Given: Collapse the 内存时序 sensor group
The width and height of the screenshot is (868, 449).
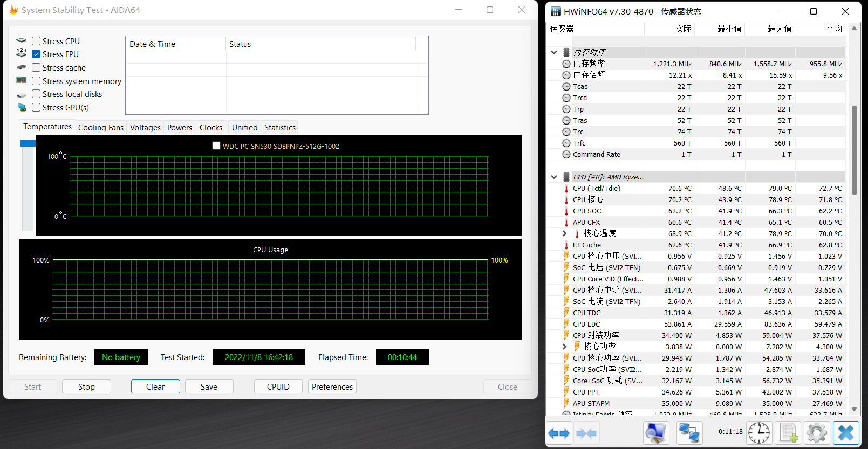Looking at the screenshot, I should (554, 52).
